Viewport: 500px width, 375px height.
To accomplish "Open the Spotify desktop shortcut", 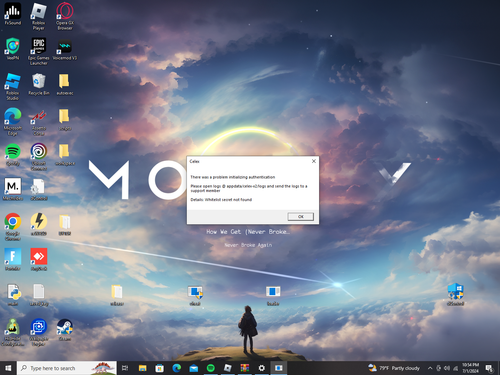I will click(13, 155).
